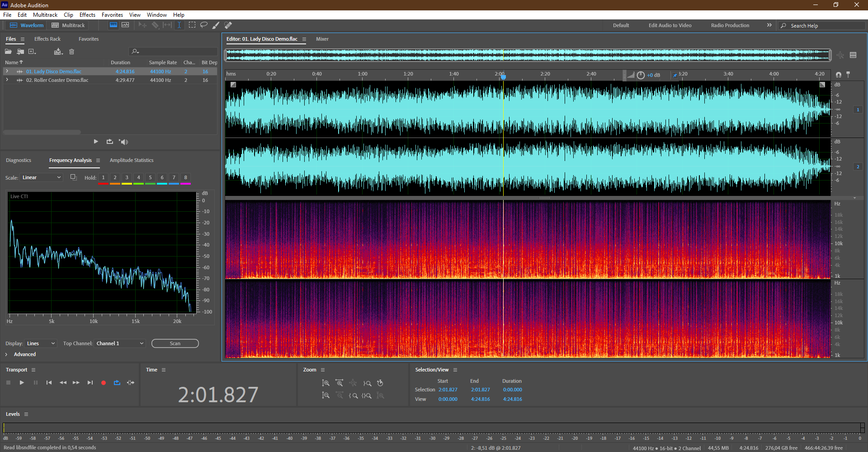Image resolution: width=868 pixels, height=452 pixels.
Task: Show the spectral pitch display
Action: [125, 25]
